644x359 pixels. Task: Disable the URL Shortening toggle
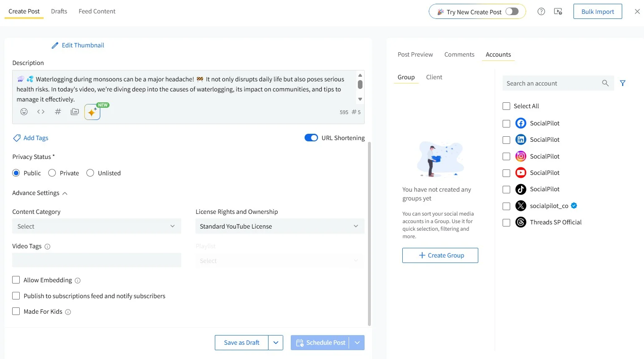pyautogui.click(x=311, y=138)
